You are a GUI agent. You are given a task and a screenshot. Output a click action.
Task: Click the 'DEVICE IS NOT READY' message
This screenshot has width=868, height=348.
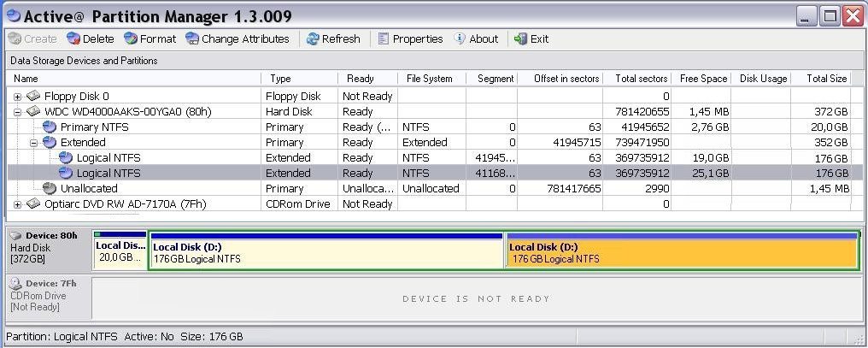point(476,298)
